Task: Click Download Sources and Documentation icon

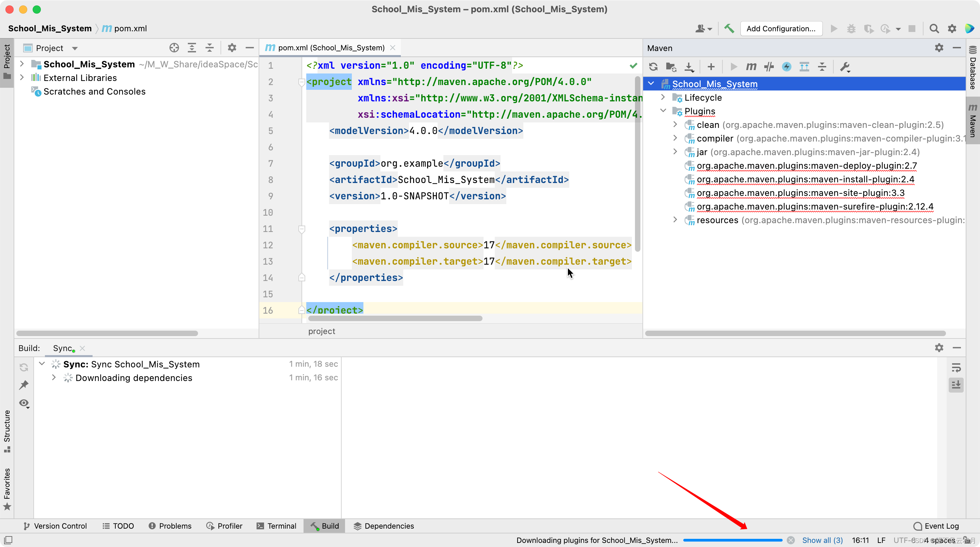Action: 689,67
